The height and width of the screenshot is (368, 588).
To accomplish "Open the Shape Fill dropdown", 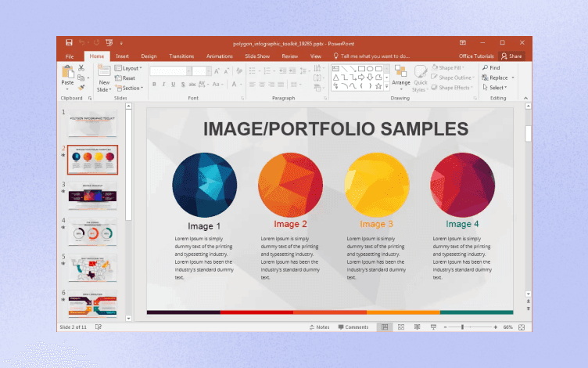I will 448,67.
